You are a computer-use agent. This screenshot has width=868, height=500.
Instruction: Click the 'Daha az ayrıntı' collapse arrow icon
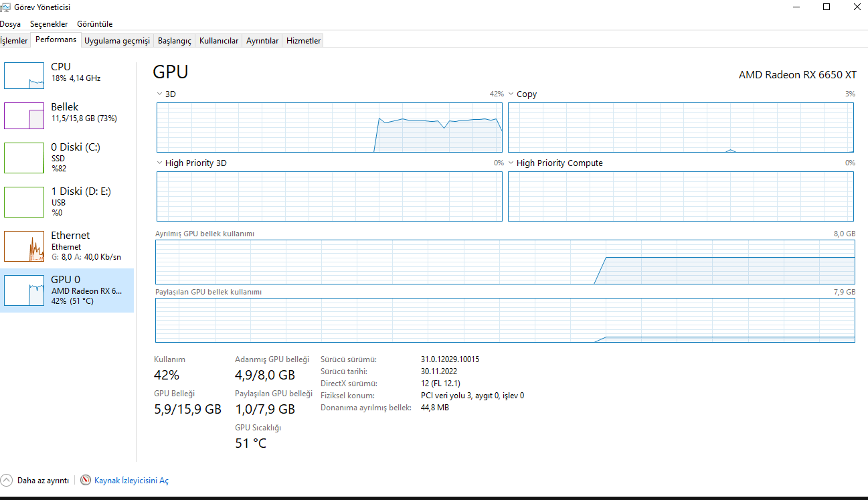click(x=7, y=480)
